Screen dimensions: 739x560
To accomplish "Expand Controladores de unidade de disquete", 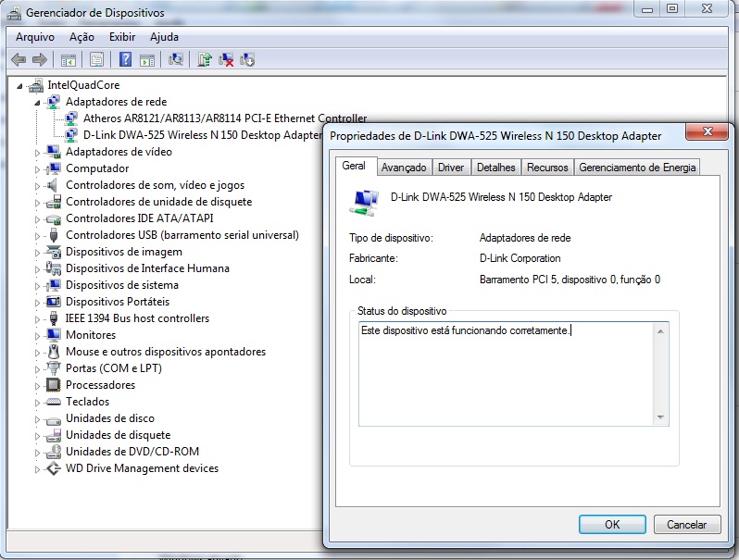I will point(37,203).
